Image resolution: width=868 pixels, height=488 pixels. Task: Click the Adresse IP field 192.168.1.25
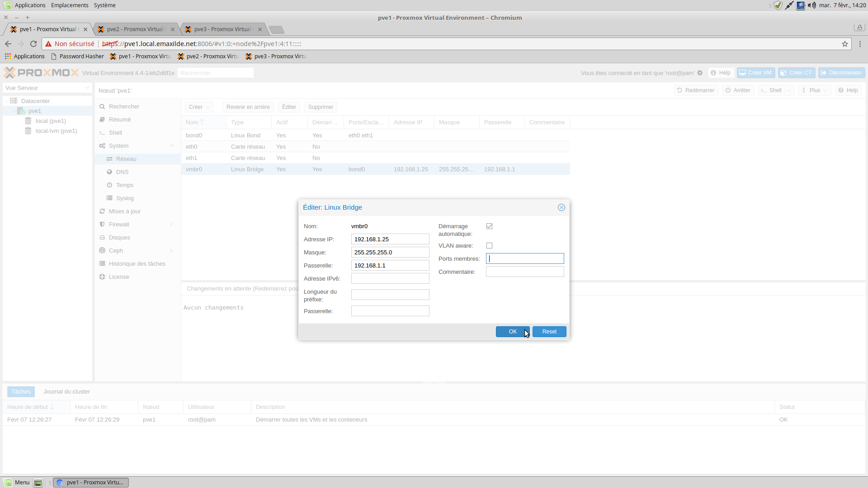[x=390, y=239]
